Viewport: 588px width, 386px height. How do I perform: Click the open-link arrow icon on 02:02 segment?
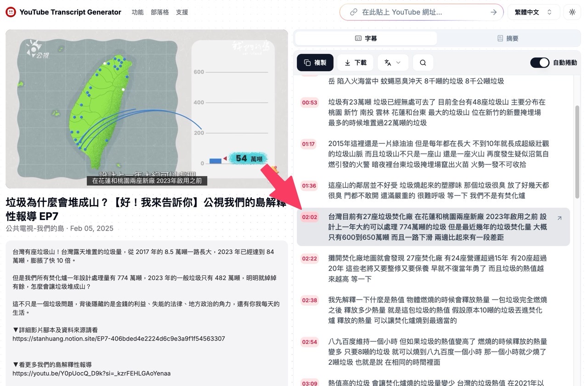tap(559, 218)
